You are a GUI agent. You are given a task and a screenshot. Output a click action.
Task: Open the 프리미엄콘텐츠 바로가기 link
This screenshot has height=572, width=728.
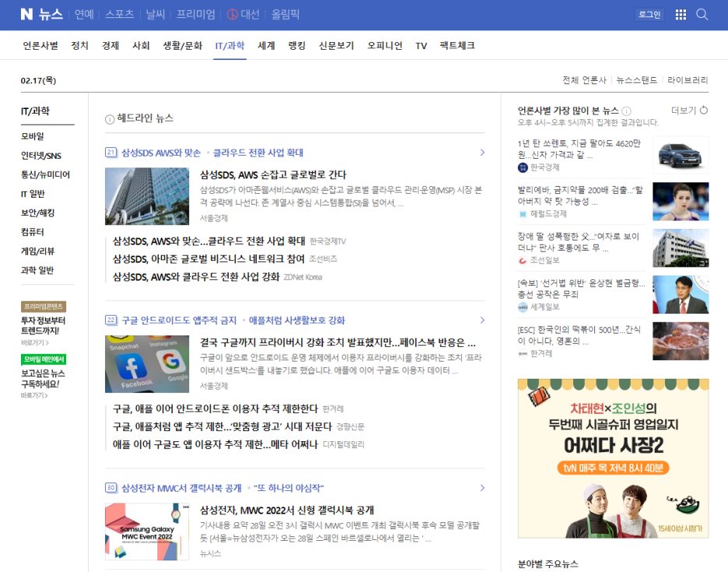(x=34, y=343)
